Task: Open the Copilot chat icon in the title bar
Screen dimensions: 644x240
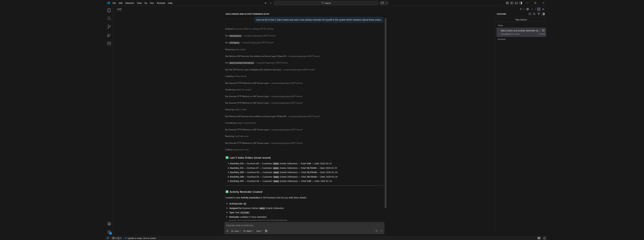Action: click(382, 3)
